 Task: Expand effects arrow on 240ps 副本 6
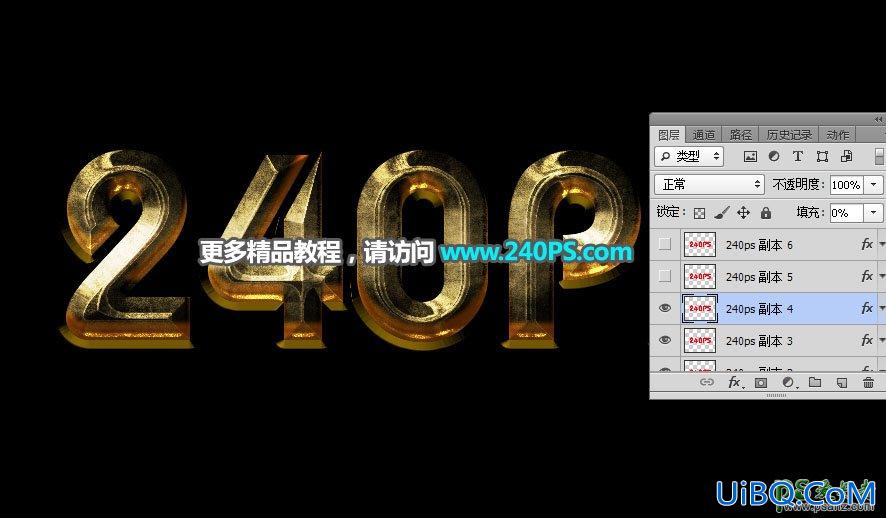pos(881,245)
